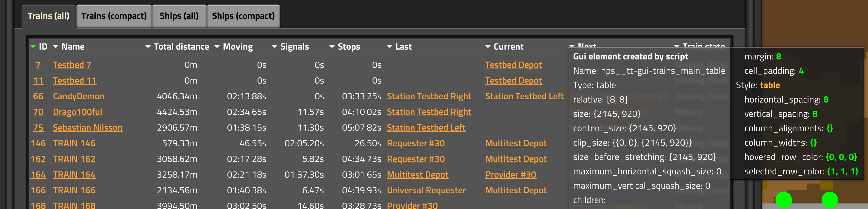
Task: Open Multitest Depot in TRAIN 162 row
Action: coord(516,159)
